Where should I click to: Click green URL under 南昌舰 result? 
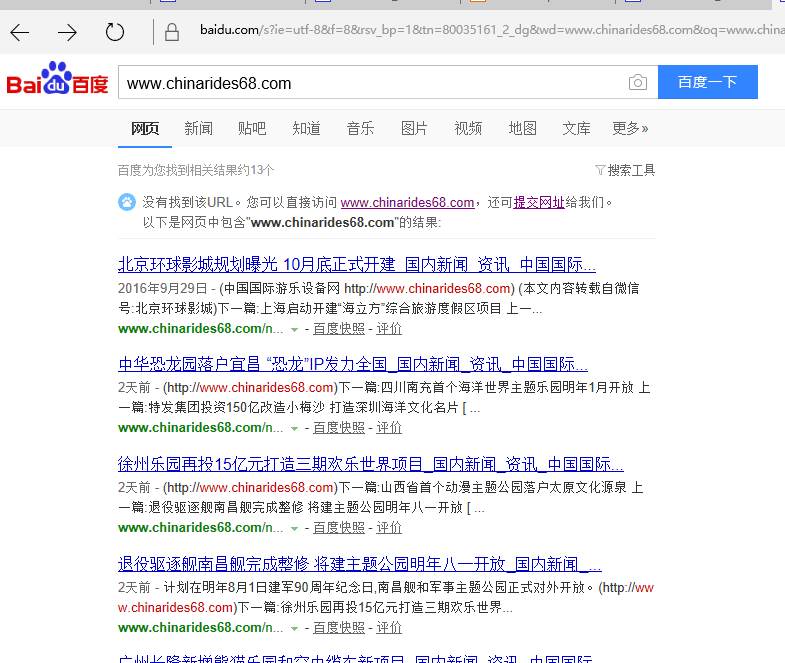coord(200,627)
